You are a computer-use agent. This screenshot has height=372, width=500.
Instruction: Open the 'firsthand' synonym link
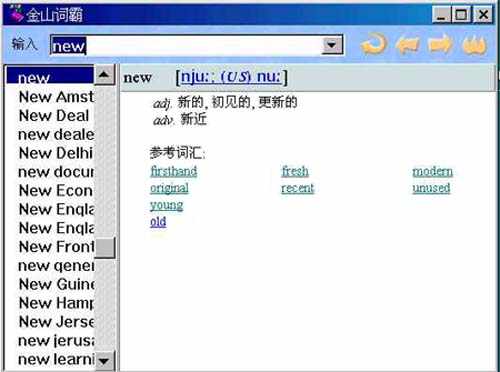(173, 171)
